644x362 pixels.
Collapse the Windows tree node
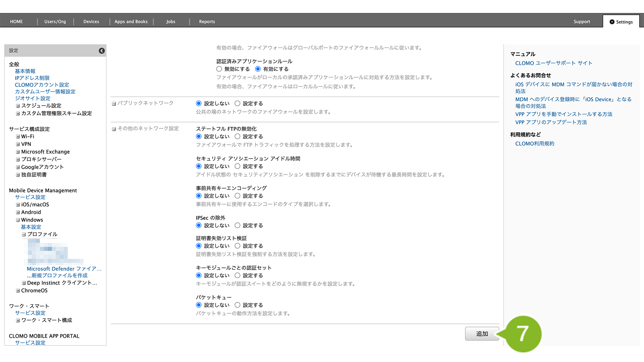coord(18,220)
